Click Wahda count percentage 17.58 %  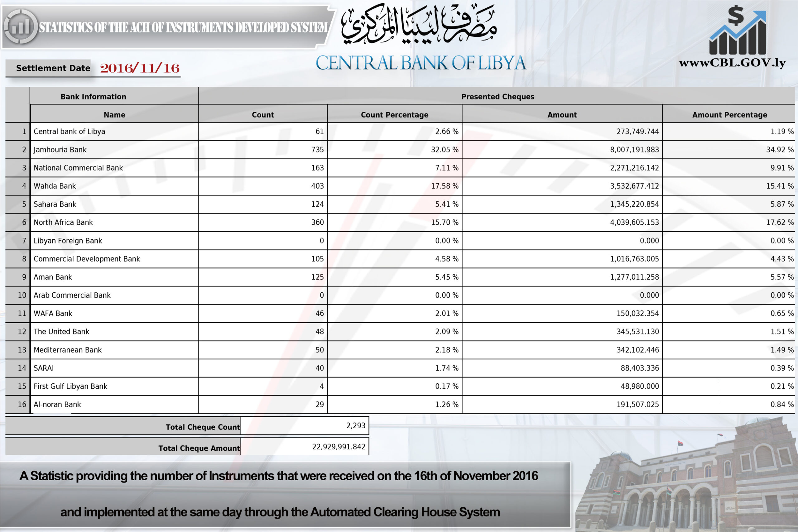point(445,186)
